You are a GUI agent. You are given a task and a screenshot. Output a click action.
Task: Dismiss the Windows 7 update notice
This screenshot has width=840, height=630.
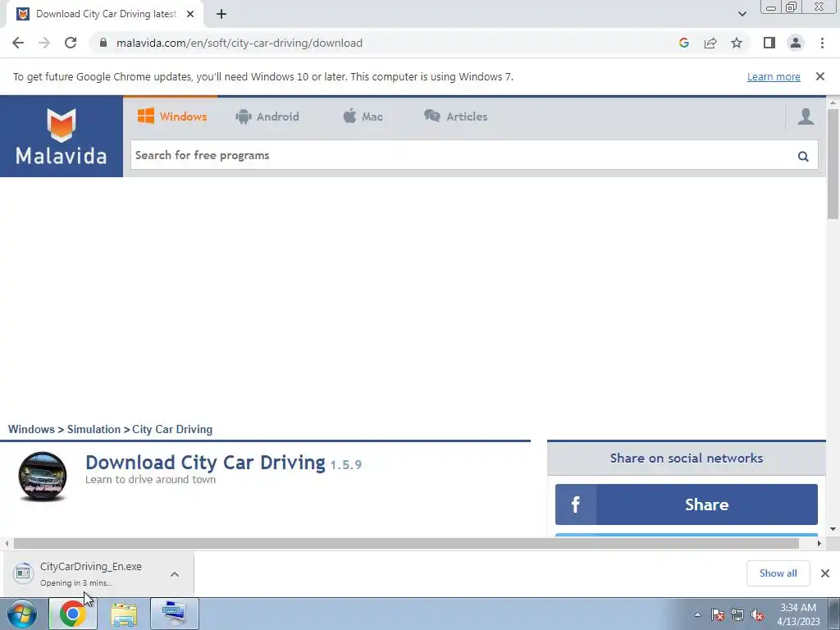(819, 76)
